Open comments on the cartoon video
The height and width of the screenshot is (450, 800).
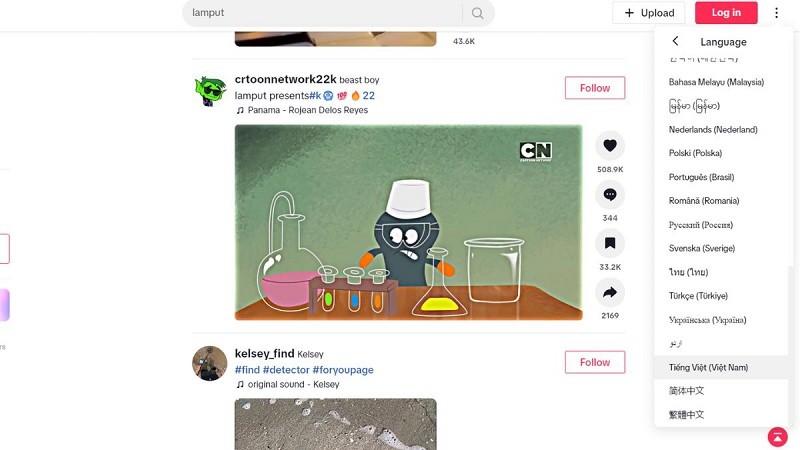click(609, 194)
